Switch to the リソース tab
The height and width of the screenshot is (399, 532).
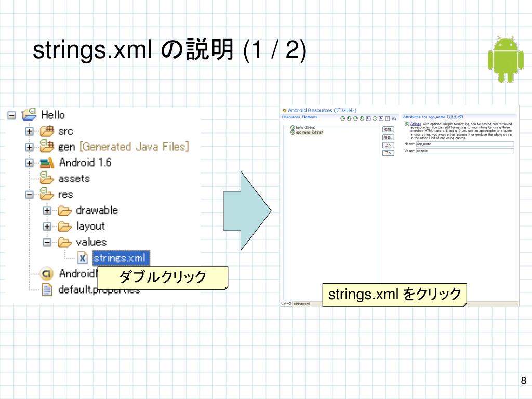click(x=286, y=304)
